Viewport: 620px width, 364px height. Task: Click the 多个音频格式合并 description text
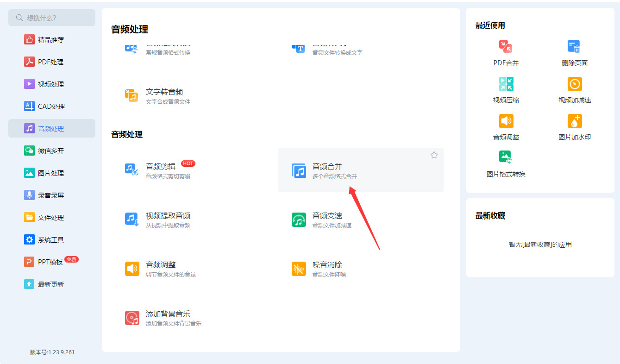[x=335, y=176]
